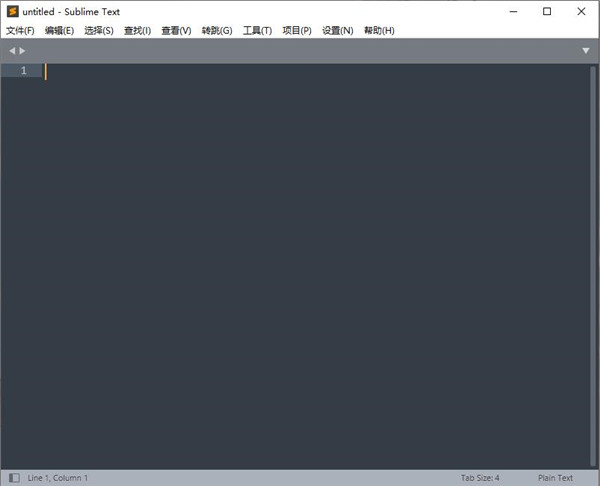This screenshot has height=486, width=600.
Task: Open the 编辑(E) menu
Action: (x=59, y=31)
